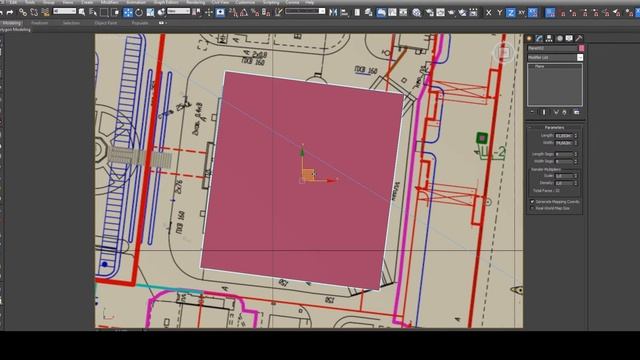Click the object name input field
The image size is (640, 360).
tap(552, 48)
